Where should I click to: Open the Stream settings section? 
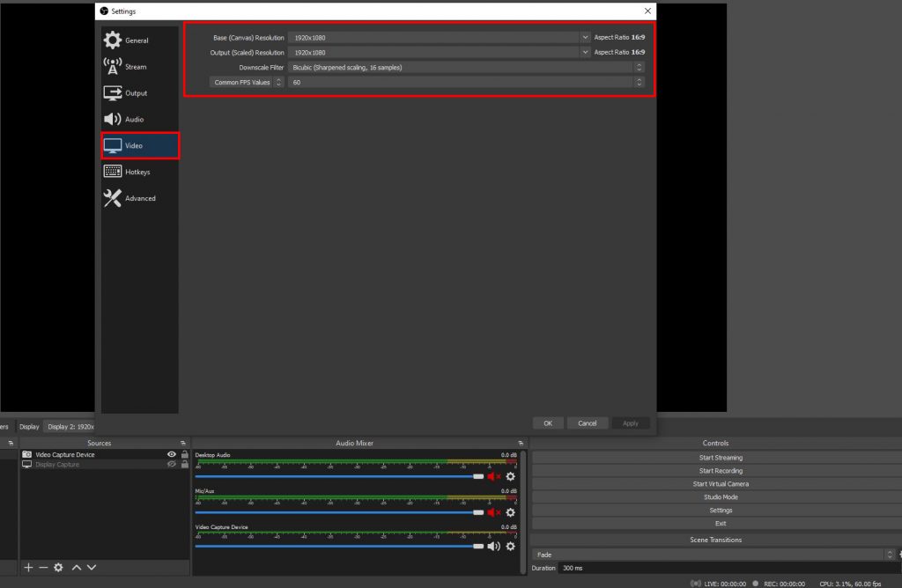pos(140,67)
